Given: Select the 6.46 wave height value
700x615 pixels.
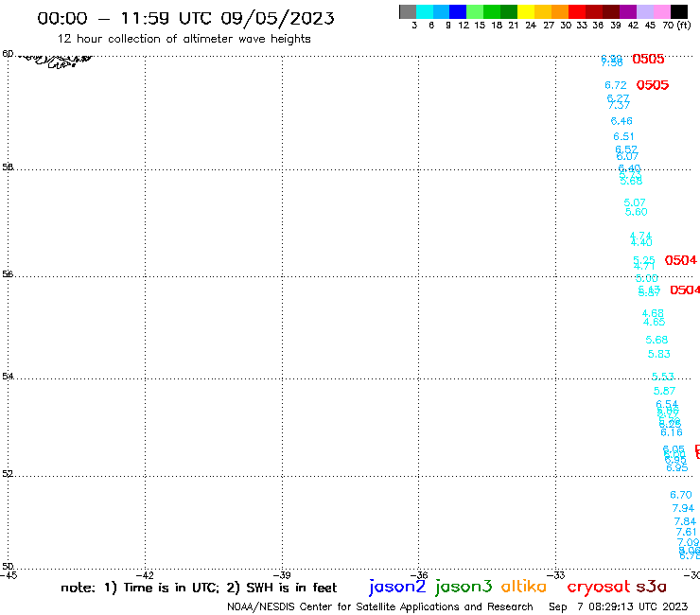Looking at the screenshot, I should coord(621,121).
